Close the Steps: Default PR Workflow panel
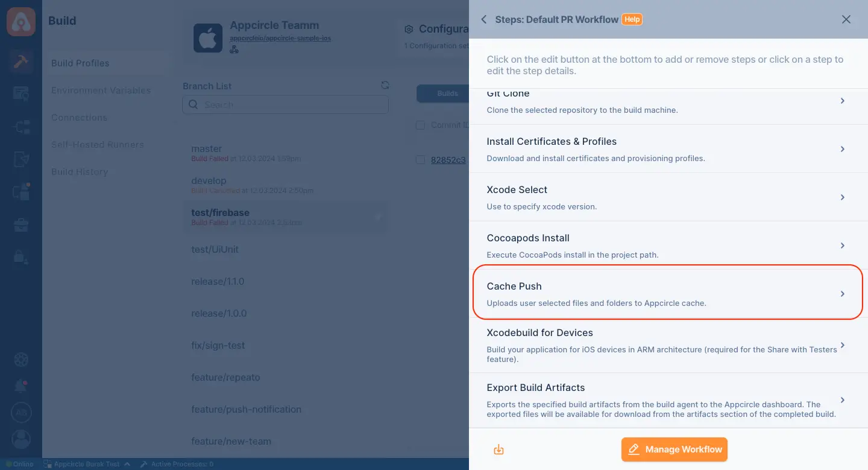 846,19
